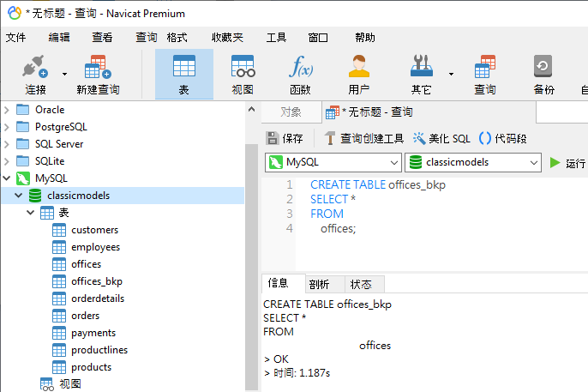This screenshot has width=588, height=392.
Task: Select the products table
Action: (x=91, y=367)
